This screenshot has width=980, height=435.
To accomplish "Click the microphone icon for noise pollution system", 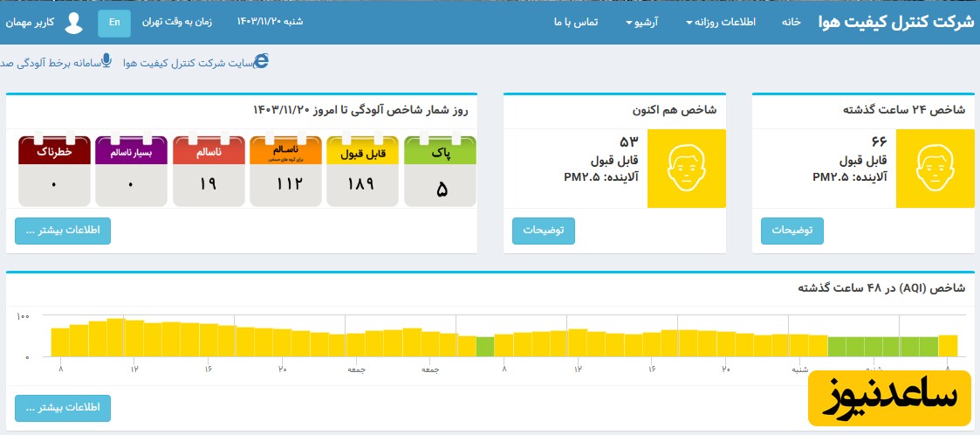I will click(106, 60).
